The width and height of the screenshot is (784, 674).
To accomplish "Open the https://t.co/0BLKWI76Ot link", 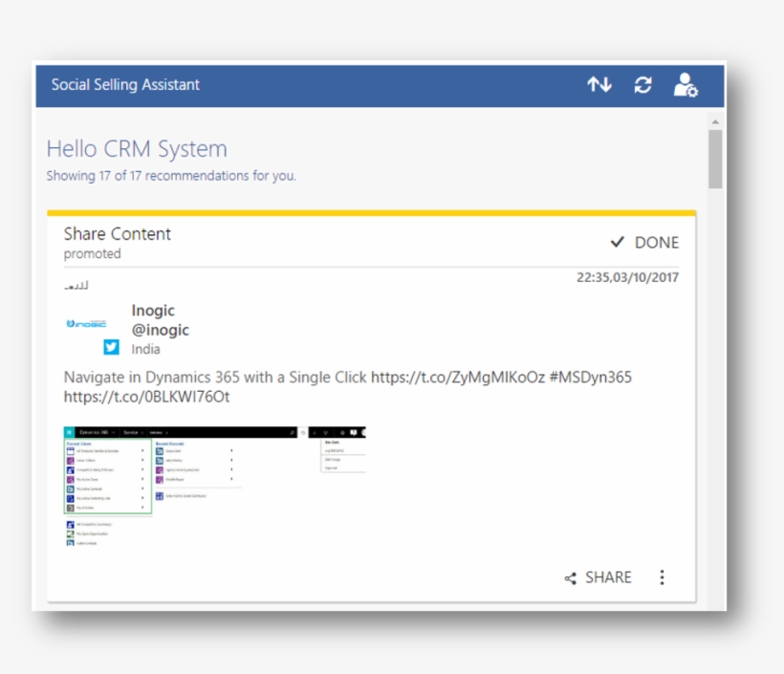I will (146, 397).
